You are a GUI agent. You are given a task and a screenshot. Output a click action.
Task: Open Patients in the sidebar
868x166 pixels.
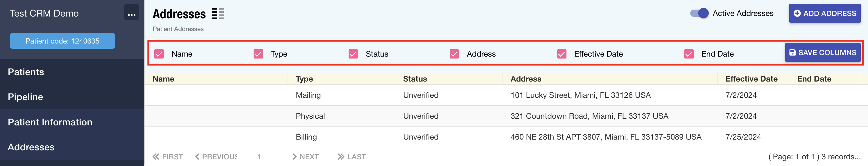click(26, 72)
